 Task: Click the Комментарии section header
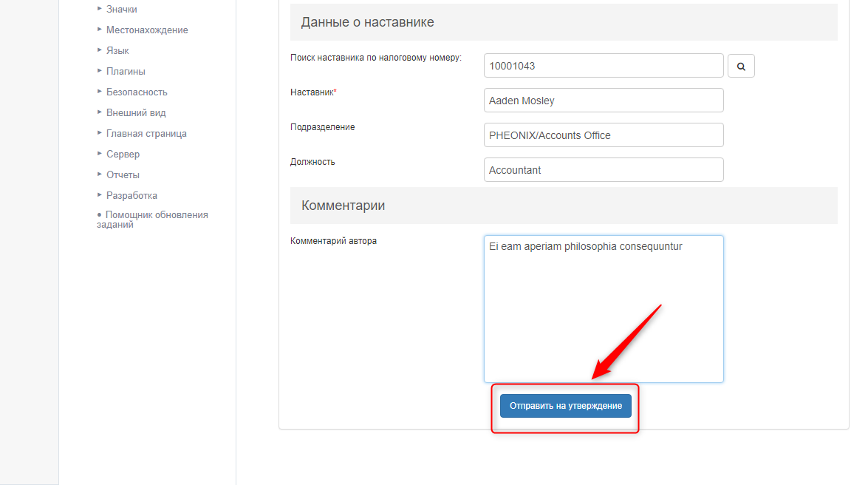coord(564,206)
